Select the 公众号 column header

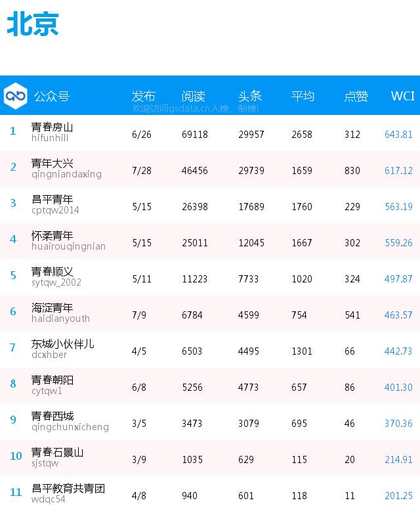coord(52,96)
